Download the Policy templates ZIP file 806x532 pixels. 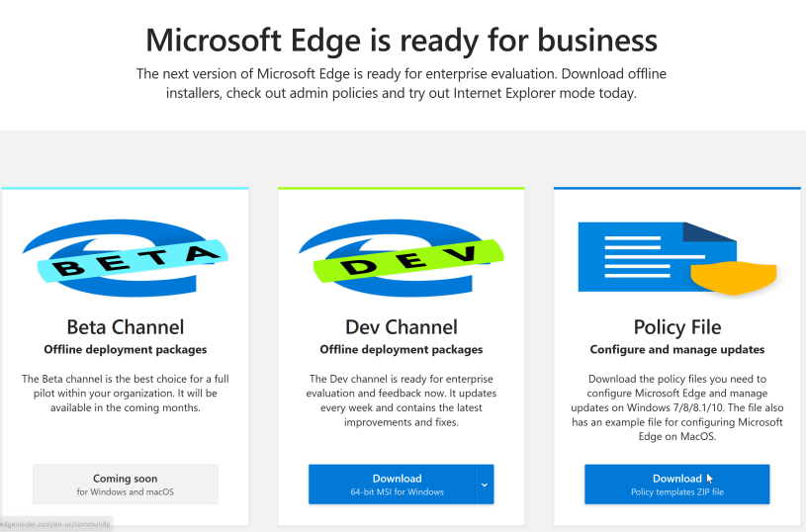pos(676,485)
